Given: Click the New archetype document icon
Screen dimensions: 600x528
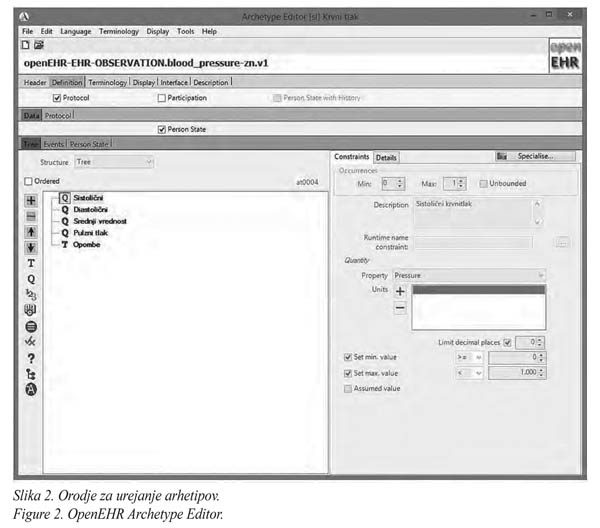Looking at the screenshot, I should click(25, 45).
